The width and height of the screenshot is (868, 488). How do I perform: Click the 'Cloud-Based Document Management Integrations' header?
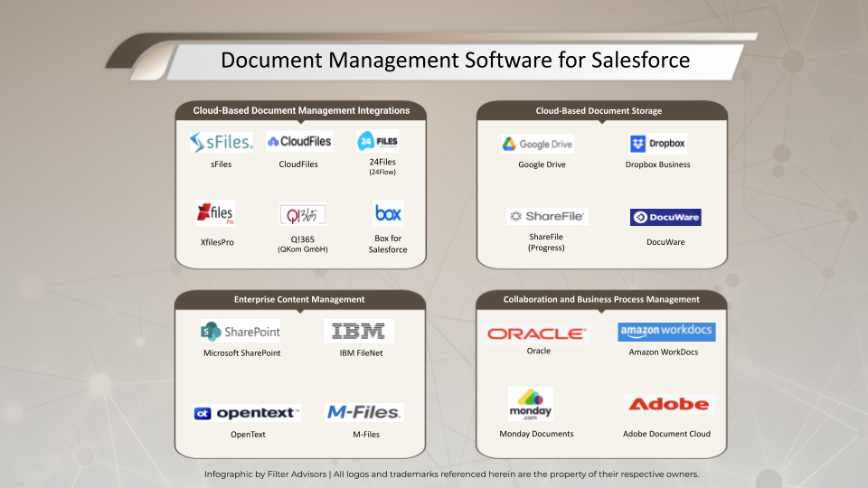(301, 110)
